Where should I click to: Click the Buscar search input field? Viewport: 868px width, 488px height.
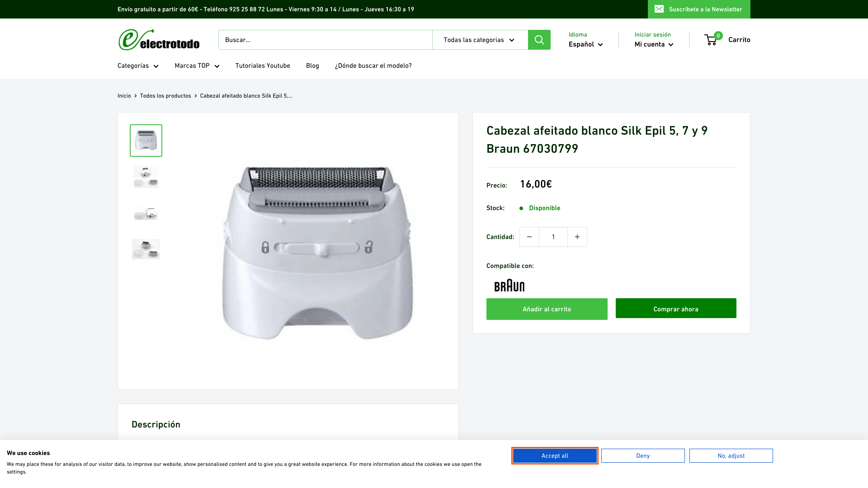[x=325, y=40]
